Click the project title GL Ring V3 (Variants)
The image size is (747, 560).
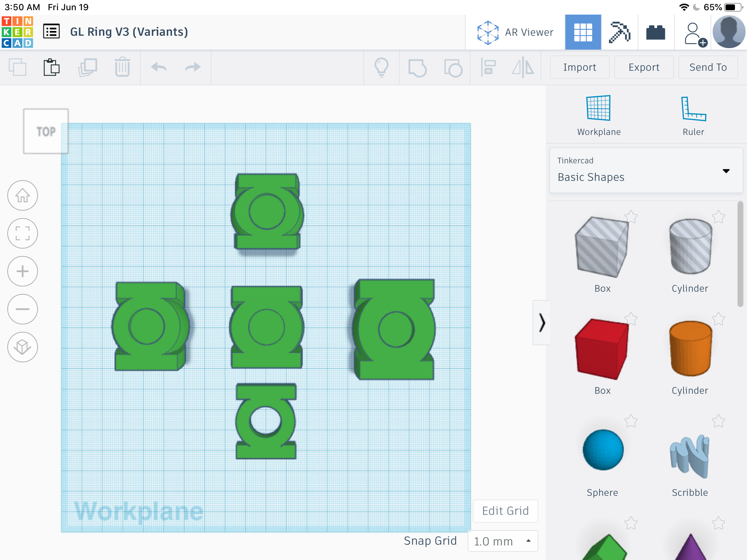129,32
